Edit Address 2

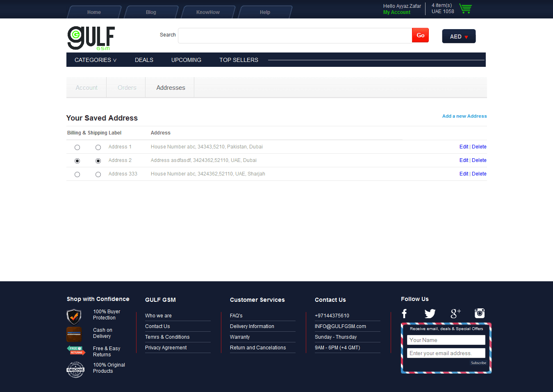click(464, 160)
